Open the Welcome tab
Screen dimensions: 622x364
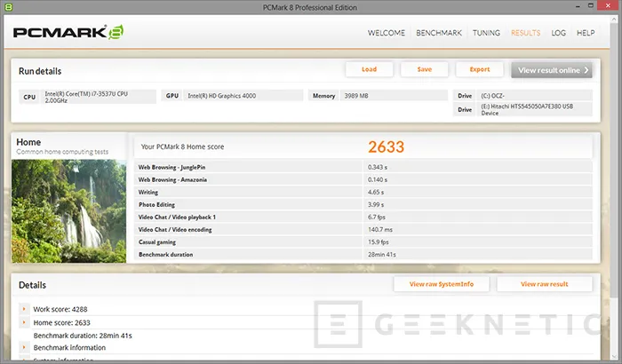pos(386,33)
